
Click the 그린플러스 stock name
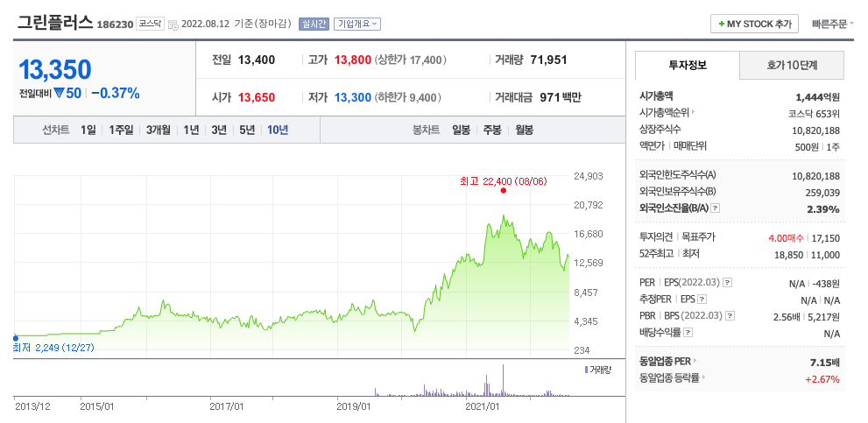coord(55,22)
